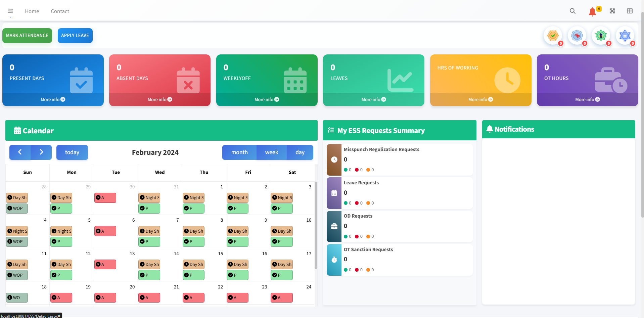Go to the next month with right chevron
The image size is (644, 318).
[x=41, y=152]
